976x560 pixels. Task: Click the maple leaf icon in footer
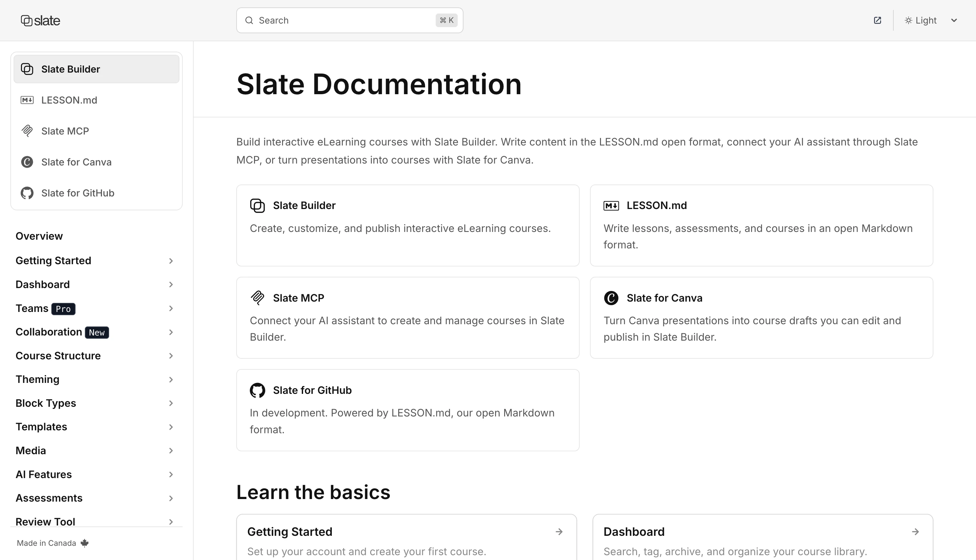point(85,543)
